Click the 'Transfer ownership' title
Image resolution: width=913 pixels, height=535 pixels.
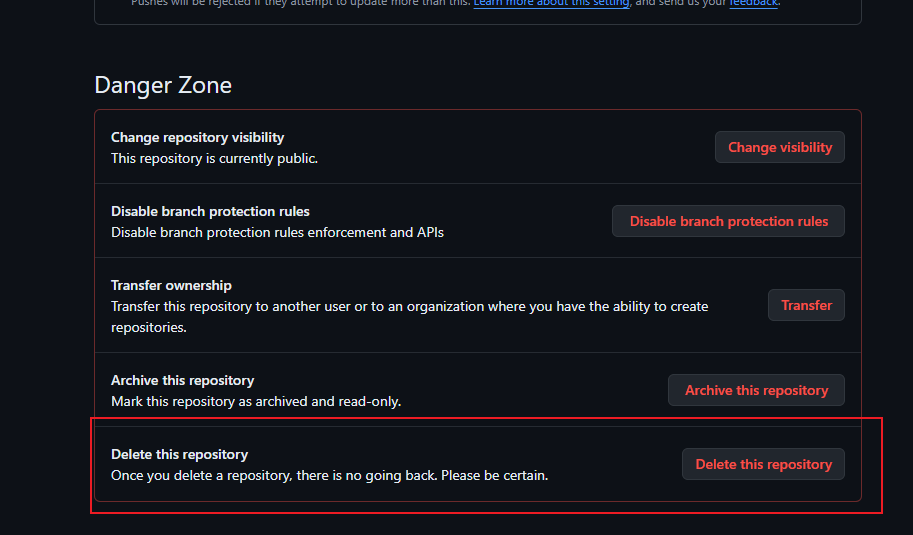click(171, 285)
